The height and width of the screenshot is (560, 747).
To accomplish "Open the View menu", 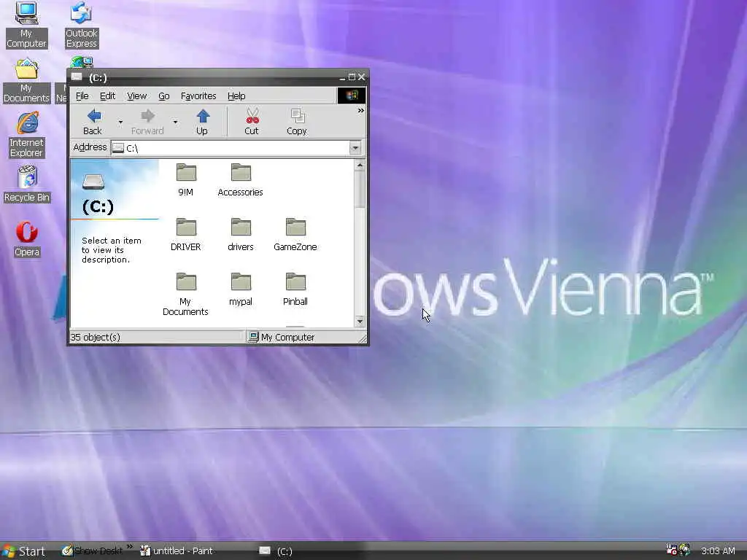I will click(x=136, y=96).
